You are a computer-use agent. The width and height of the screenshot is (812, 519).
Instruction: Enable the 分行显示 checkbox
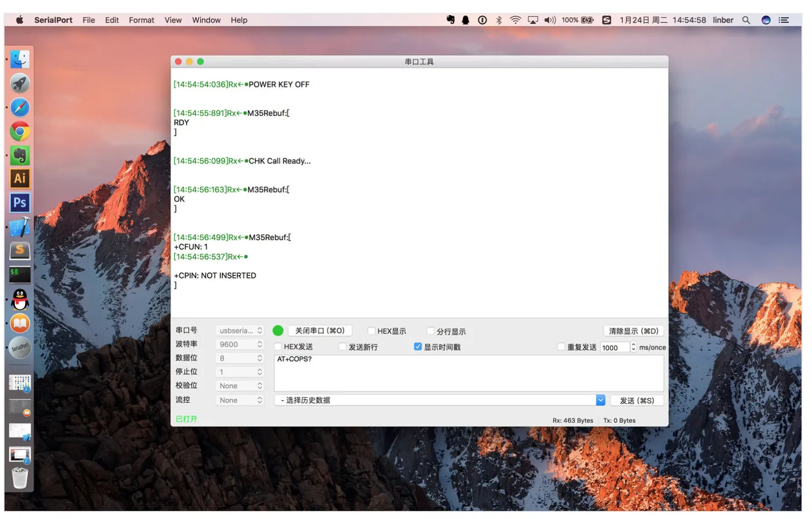coord(430,331)
